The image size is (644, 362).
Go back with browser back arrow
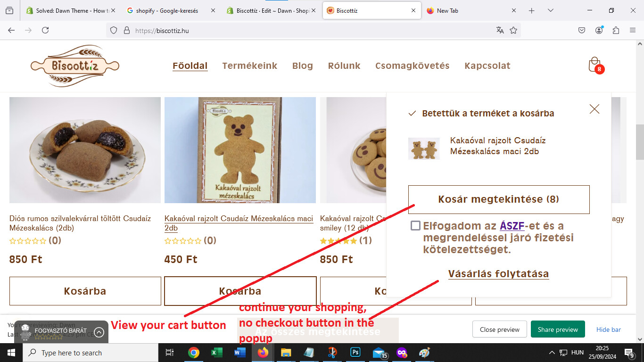(11, 30)
